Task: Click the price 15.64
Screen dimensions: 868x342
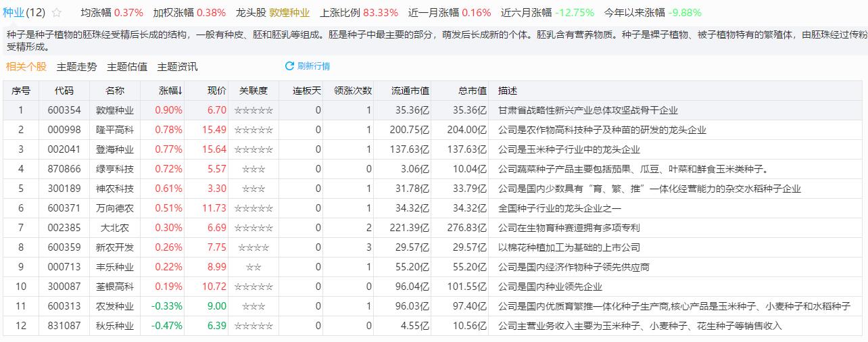Action: click(x=214, y=149)
